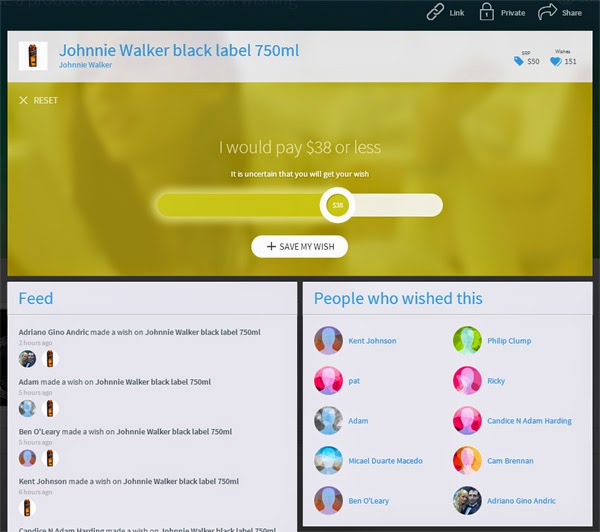Open Adriano Gino Andric name in Feed
Screen dimensions: 600x532
click(54, 332)
